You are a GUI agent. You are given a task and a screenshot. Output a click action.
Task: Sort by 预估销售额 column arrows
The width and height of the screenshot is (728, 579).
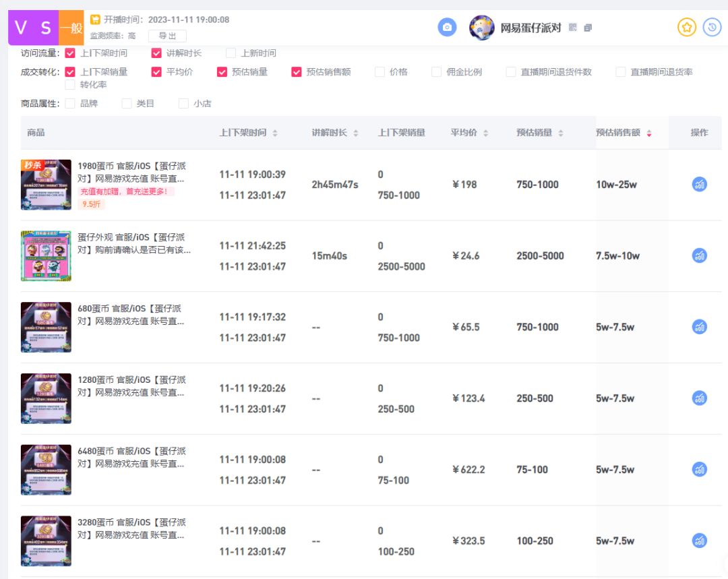649,133
